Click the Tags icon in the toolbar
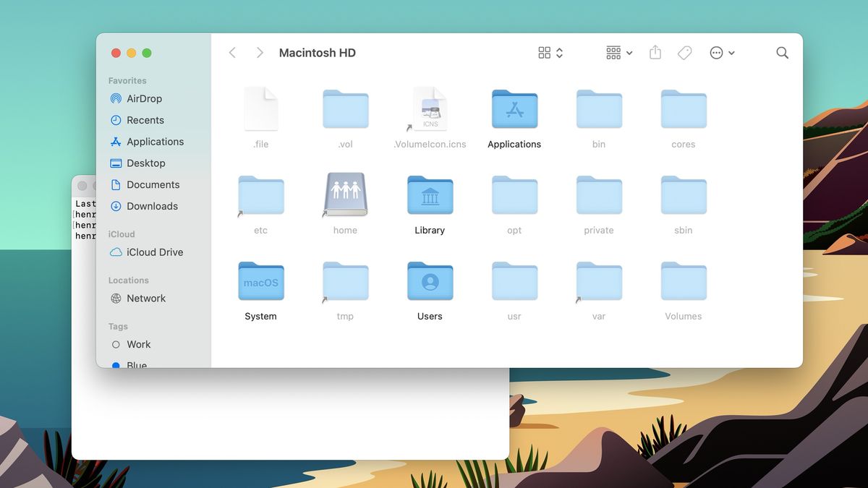 pyautogui.click(x=684, y=52)
